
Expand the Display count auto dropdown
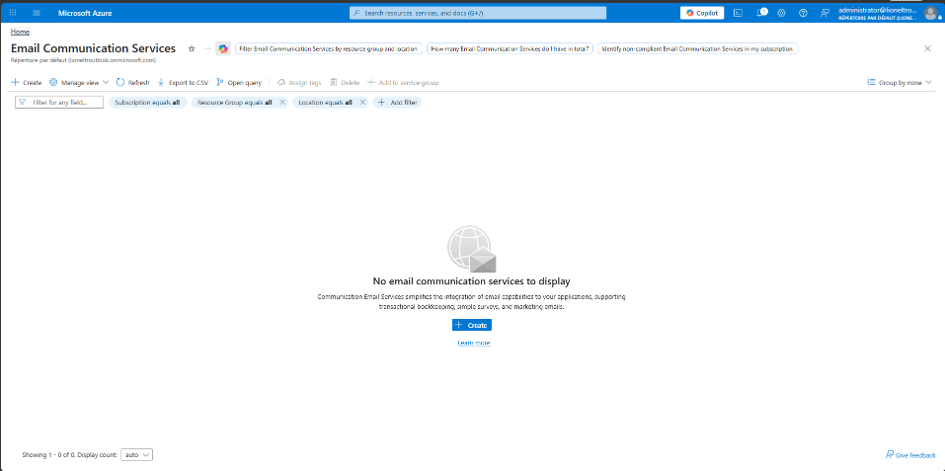pyautogui.click(x=137, y=455)
